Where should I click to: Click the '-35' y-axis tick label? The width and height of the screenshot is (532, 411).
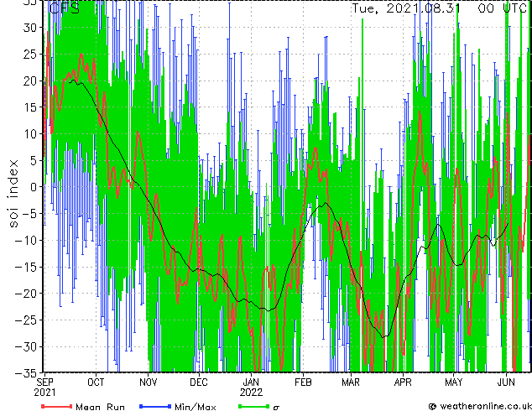point(26,373)
